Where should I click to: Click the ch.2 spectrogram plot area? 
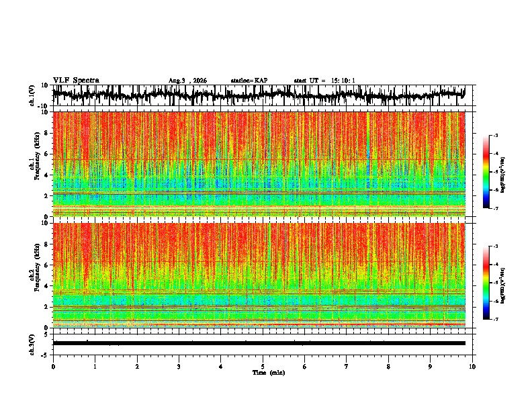point(259,275)
